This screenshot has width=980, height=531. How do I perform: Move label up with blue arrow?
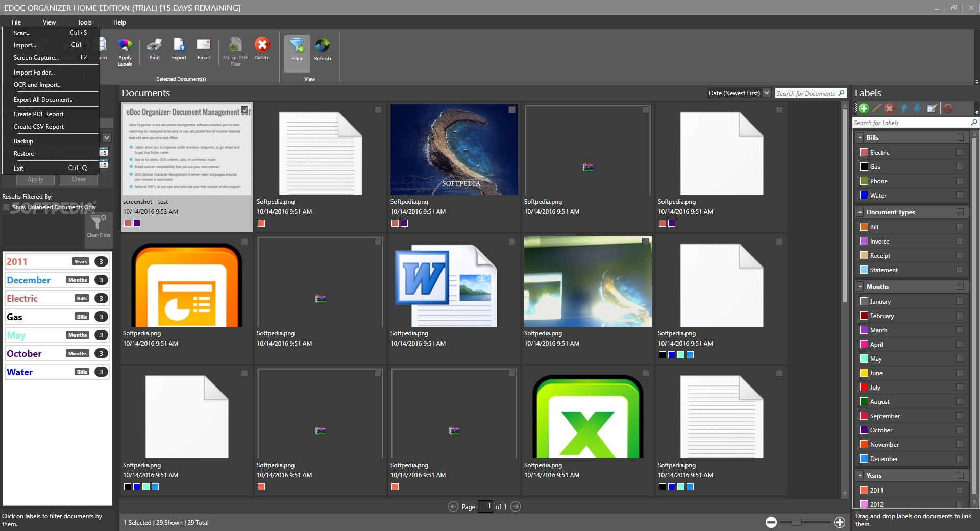(904, 108)
